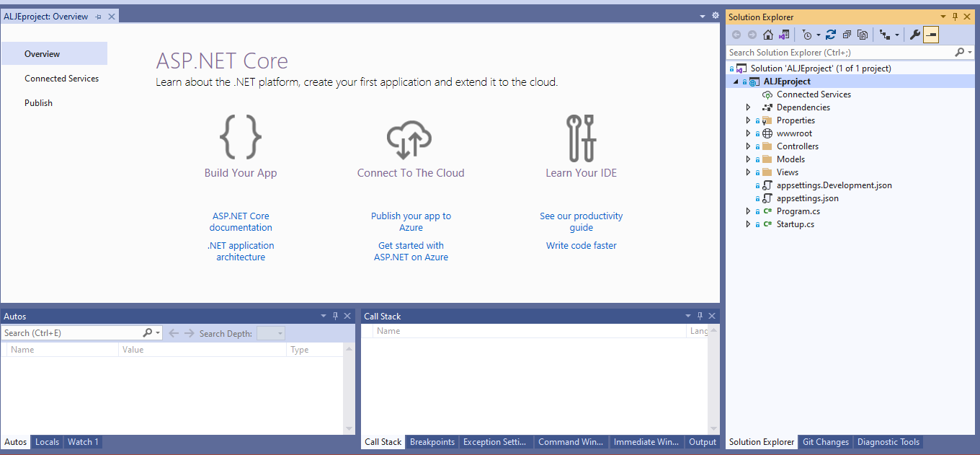Pin the Solution Explorer panel
Viewport: 980px width, 455px height.
[955, 17]
